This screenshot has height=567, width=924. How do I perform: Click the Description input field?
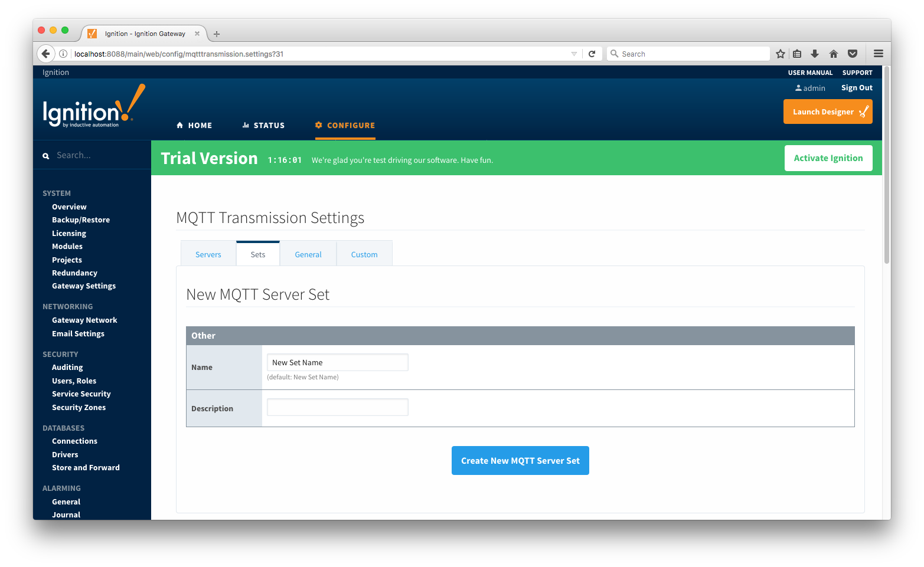[x=338, y=407]
